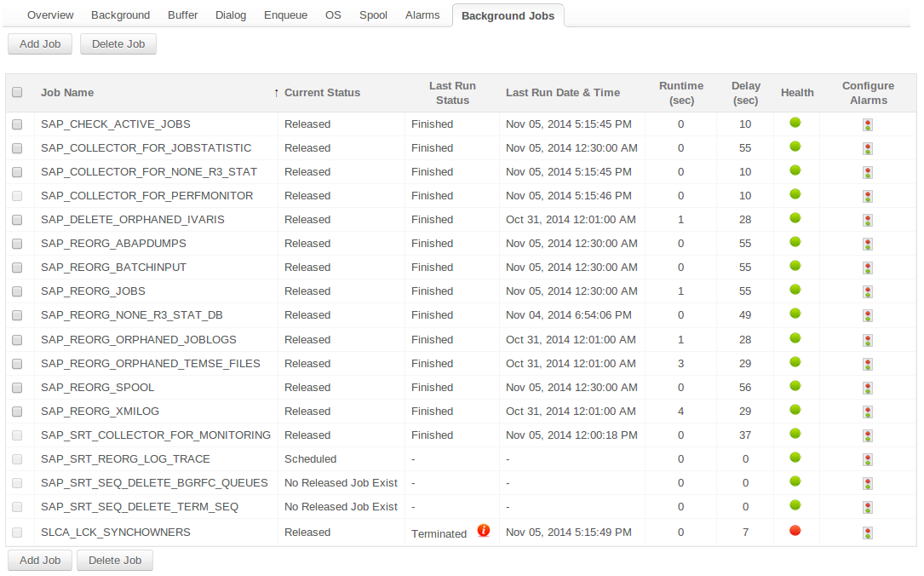The image size is (924, 576).
Task: Sort by Last Run Status header
Action: coord(452,93)
